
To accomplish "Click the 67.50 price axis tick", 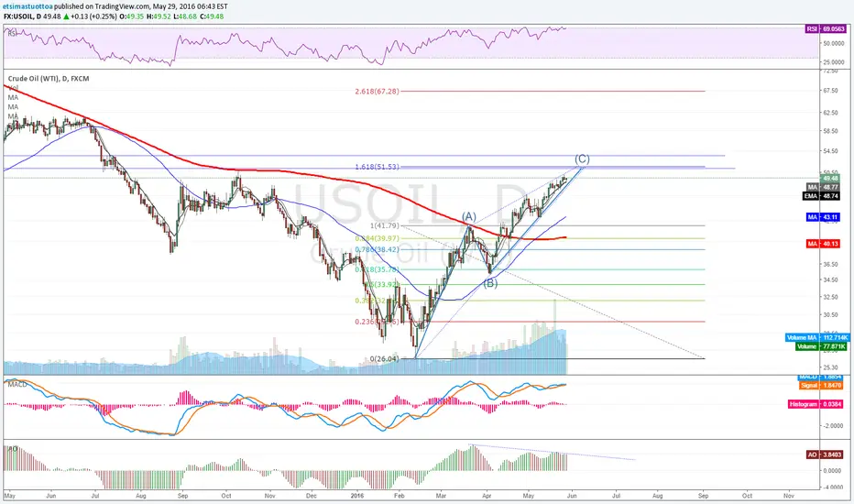I will [830, 91].
